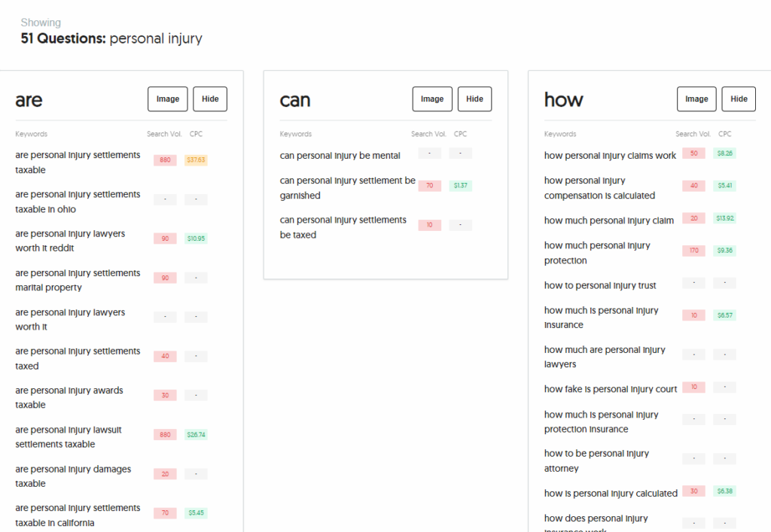Click the Image button in the "how" card
This screenshot has height=532, width=771.
click(696, 99)
